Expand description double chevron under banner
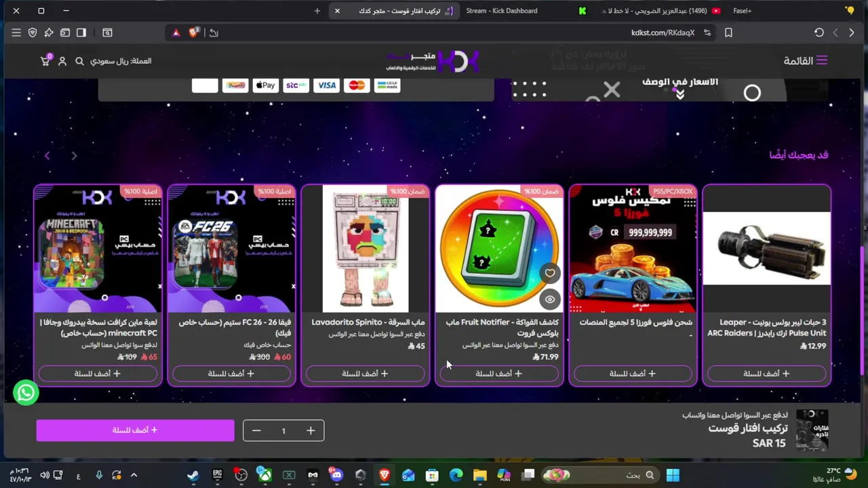This screenshot has height=488, width=868. click(x=679, y=95)
